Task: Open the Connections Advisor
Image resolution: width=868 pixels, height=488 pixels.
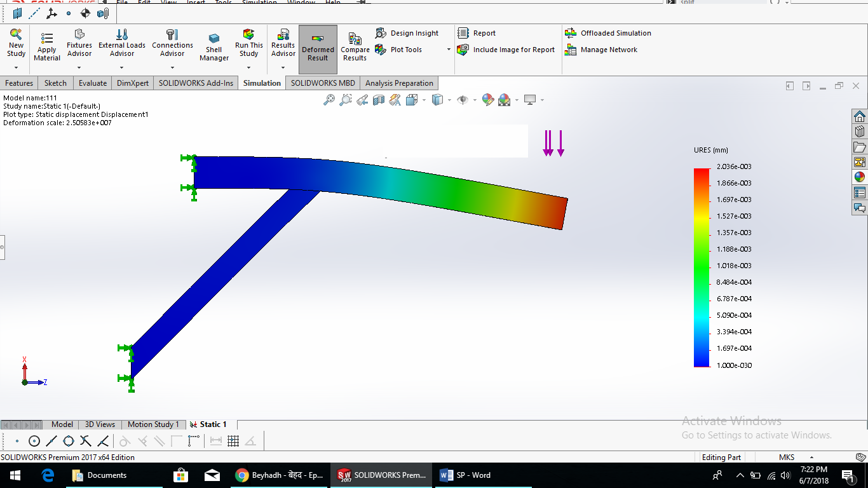Action: (172, 43)
